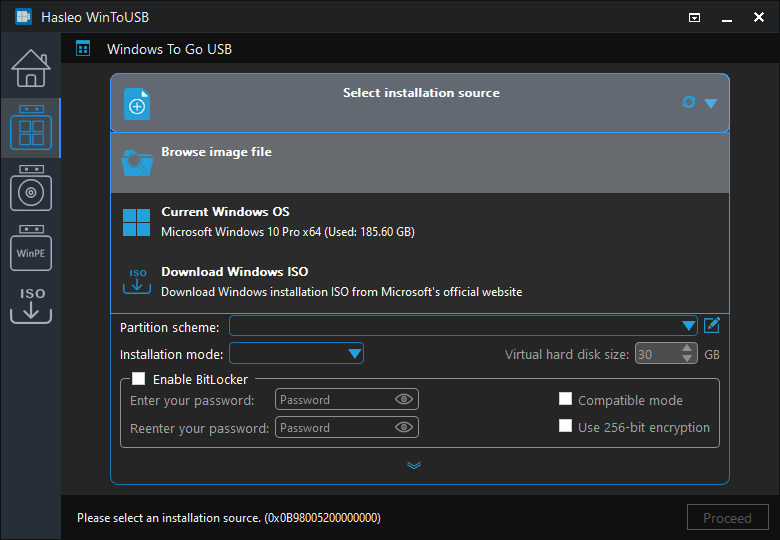Refresh installation source list
Image resolution: width=780 pixels, height=540 pixels.
point(688,102)
